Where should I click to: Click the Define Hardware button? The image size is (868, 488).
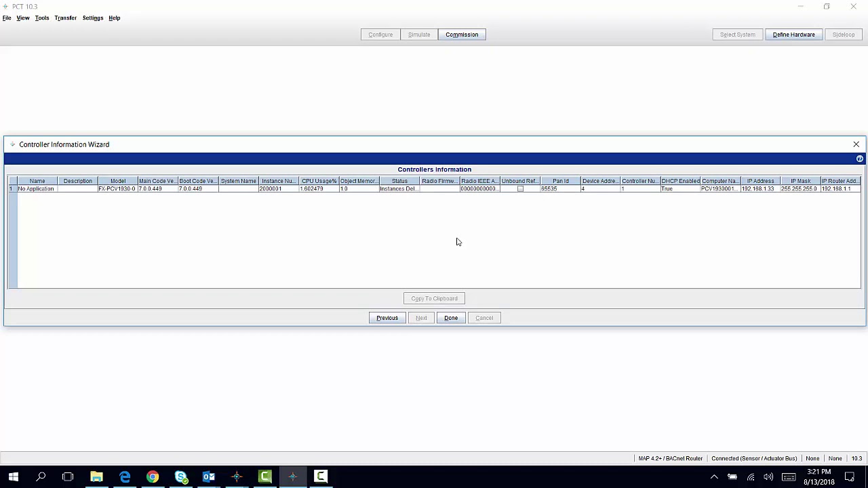[x=793, y=35]
